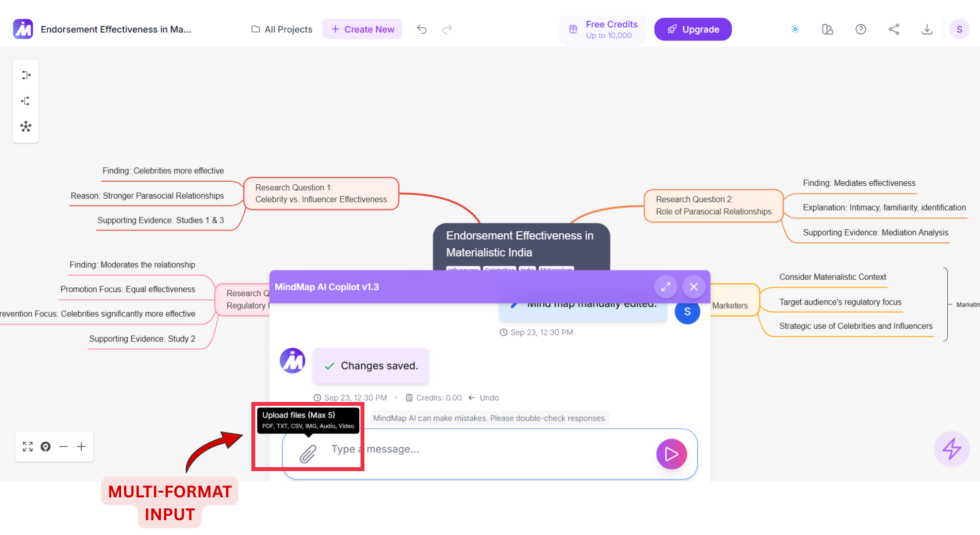Open All Projects folder
Viewport: 980px width, 535px height.
tap(282, 29)
